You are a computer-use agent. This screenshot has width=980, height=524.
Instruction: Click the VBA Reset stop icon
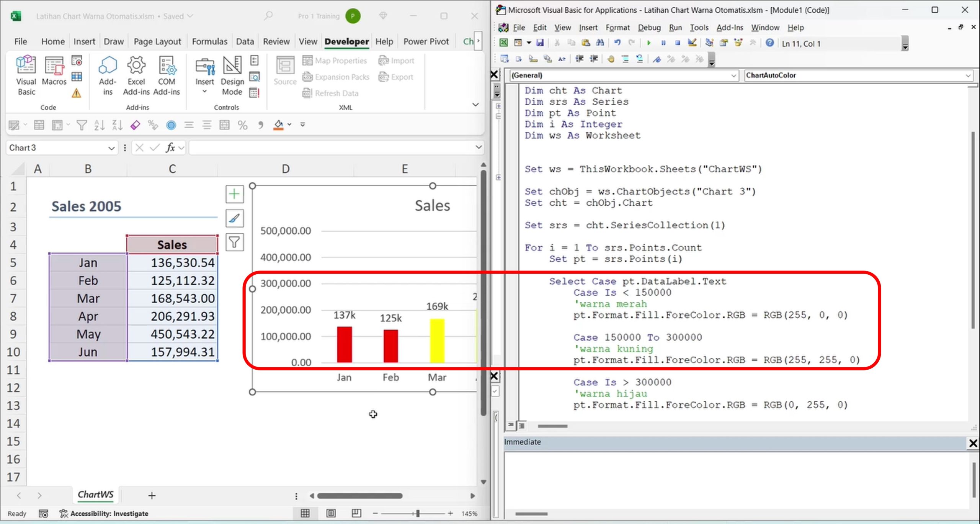678,43
